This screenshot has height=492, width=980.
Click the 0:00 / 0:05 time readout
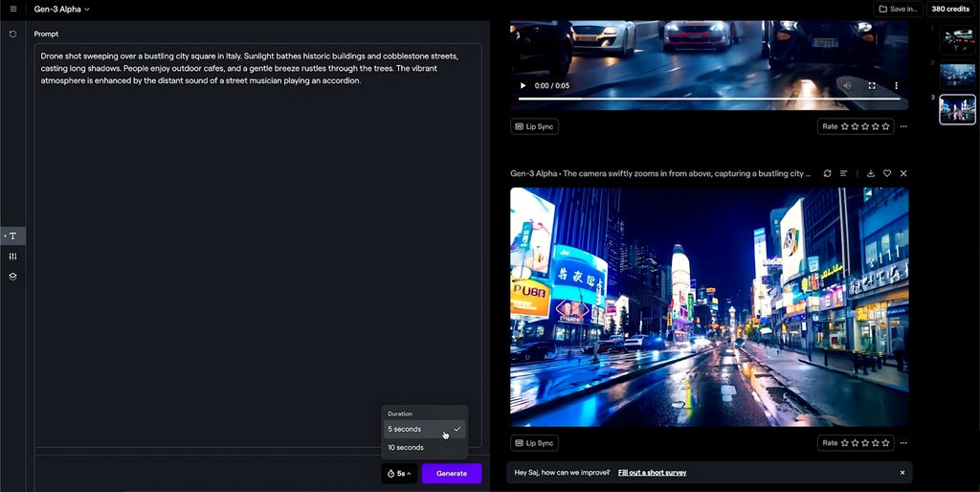pos(552,85)
